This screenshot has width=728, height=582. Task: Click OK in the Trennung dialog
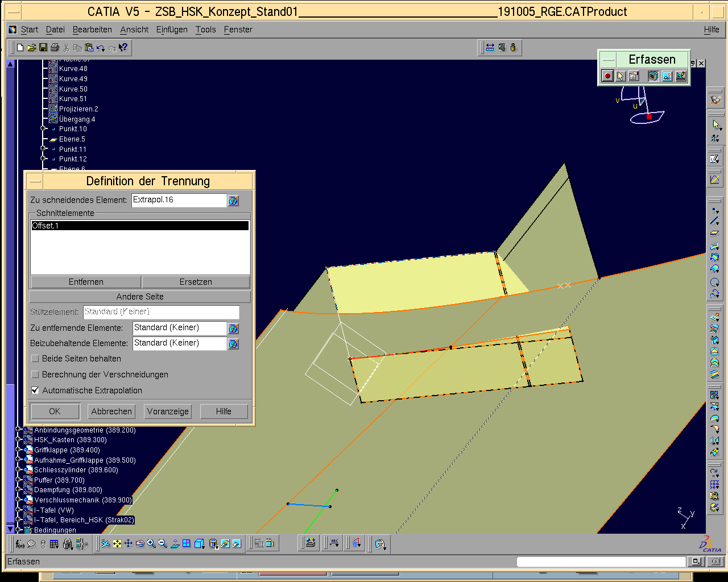click(x=55, y=411)
